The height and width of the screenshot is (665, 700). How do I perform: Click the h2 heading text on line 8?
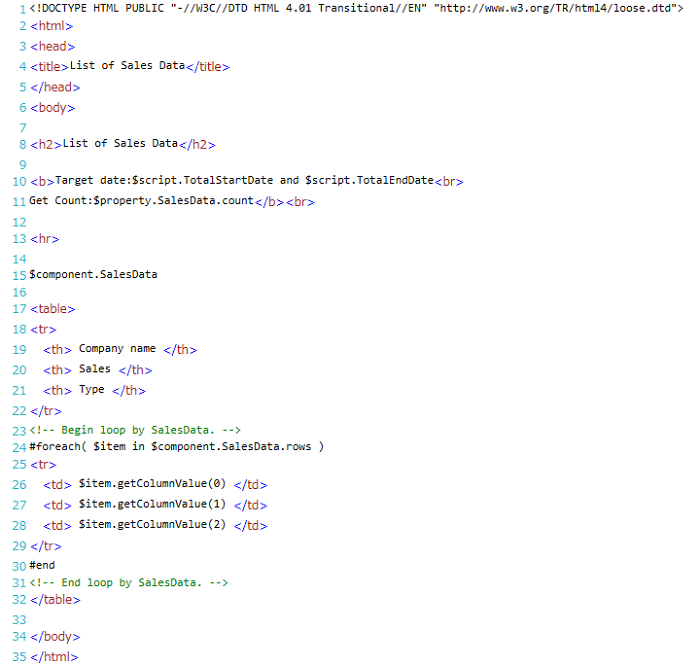point(120,144)
